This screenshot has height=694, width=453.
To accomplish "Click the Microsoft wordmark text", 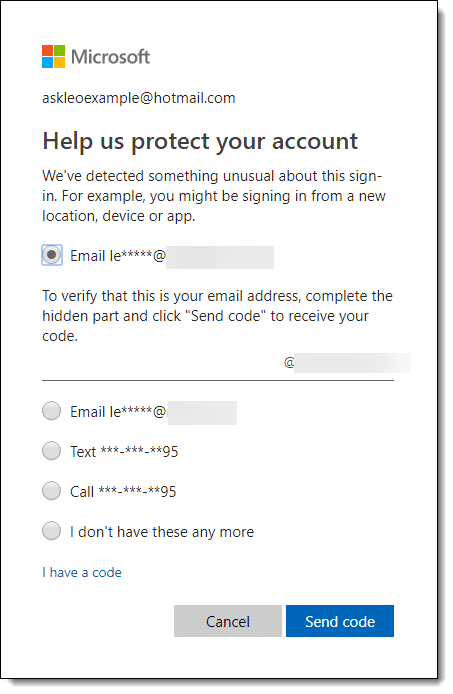I will click(110, 57).
